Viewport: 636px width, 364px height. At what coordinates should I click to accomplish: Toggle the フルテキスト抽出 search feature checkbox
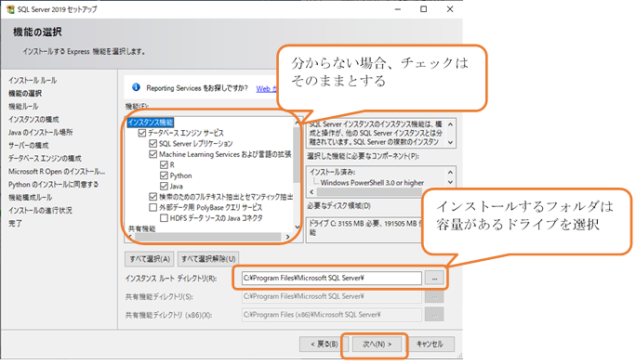(x=152, y=197)
